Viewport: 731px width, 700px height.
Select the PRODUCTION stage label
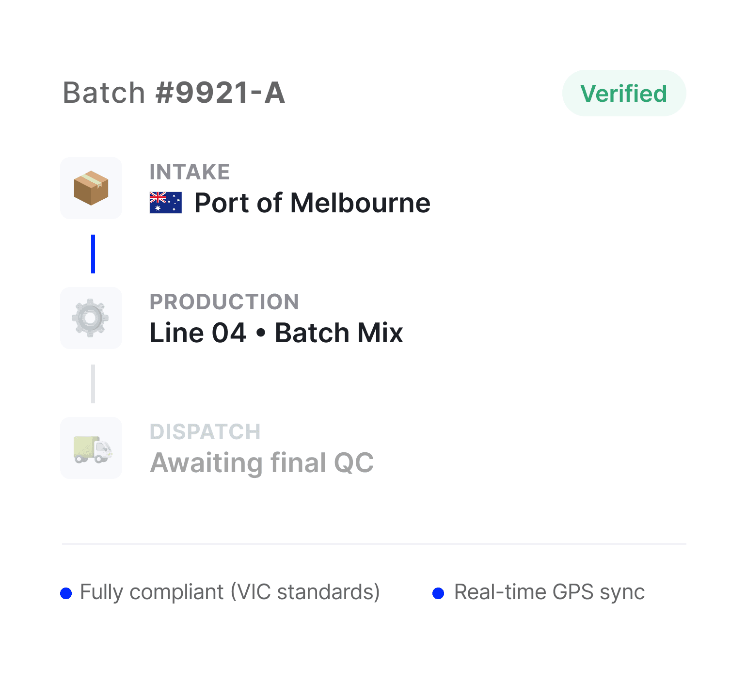click(224, 302)
